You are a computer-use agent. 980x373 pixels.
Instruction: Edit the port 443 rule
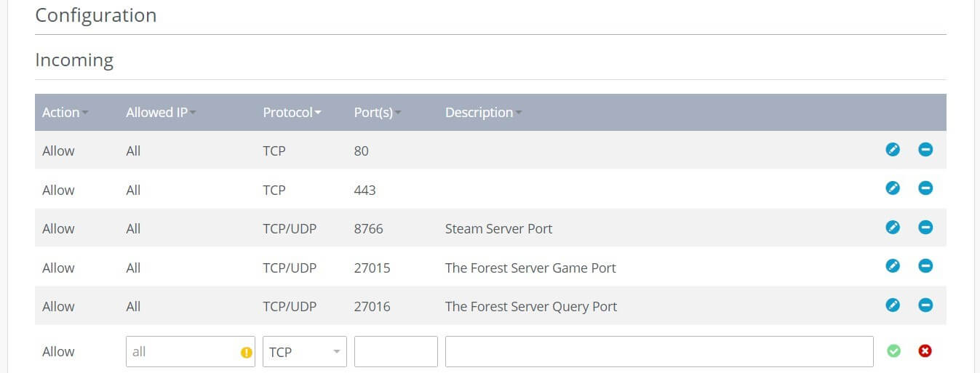click(x=893, y=188)
